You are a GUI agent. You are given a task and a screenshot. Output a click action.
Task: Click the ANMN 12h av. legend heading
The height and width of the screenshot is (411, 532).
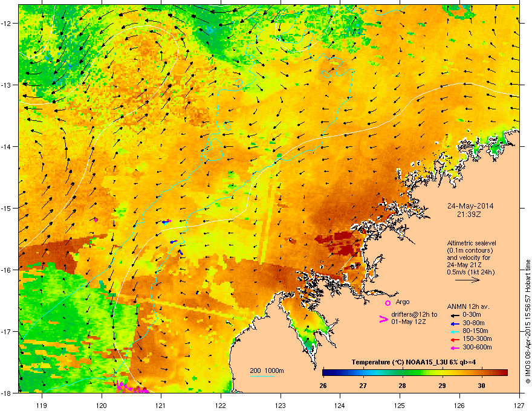468,306
